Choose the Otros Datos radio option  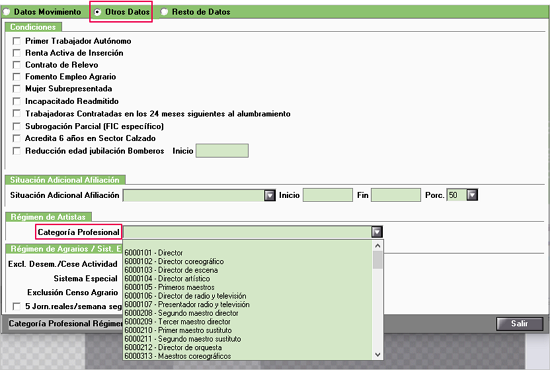point(98,12)
